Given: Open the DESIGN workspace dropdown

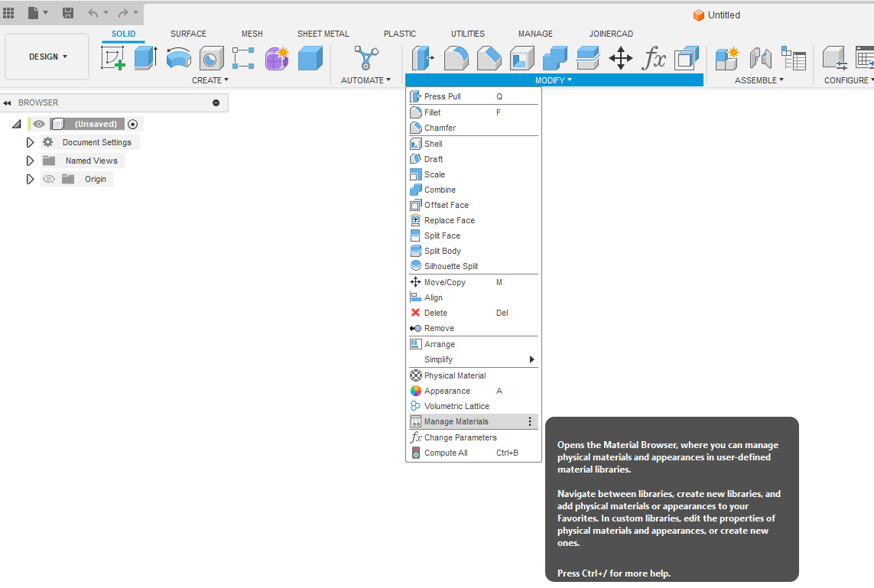Looking at the screenshot, I should [47, 57].
